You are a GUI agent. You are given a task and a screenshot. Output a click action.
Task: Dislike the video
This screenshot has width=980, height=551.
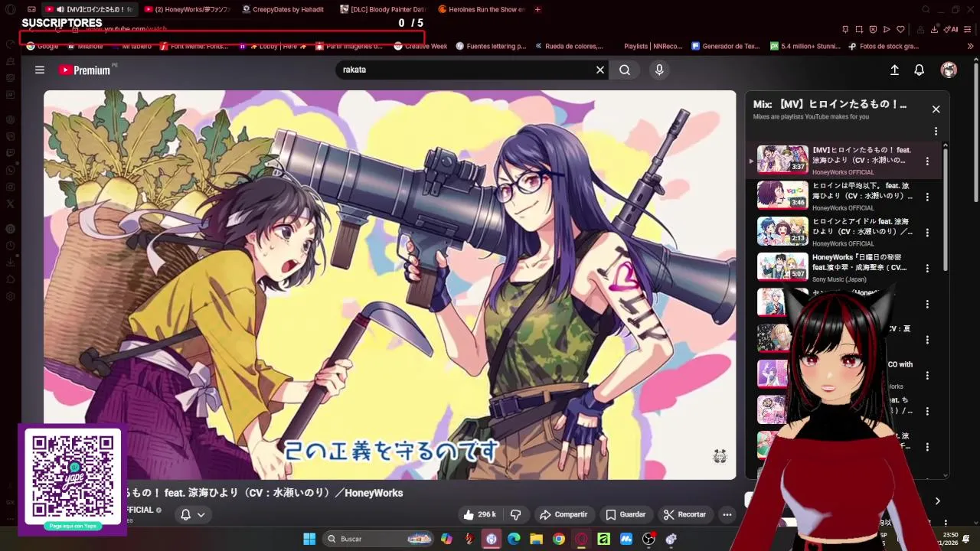[x=516, y=514]
